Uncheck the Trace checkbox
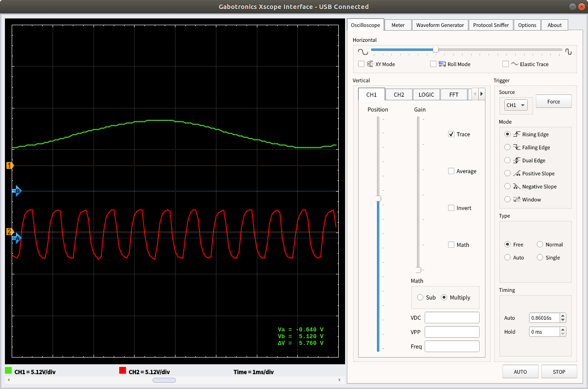Viewport: 588px width, 389px height. (451, 134)
